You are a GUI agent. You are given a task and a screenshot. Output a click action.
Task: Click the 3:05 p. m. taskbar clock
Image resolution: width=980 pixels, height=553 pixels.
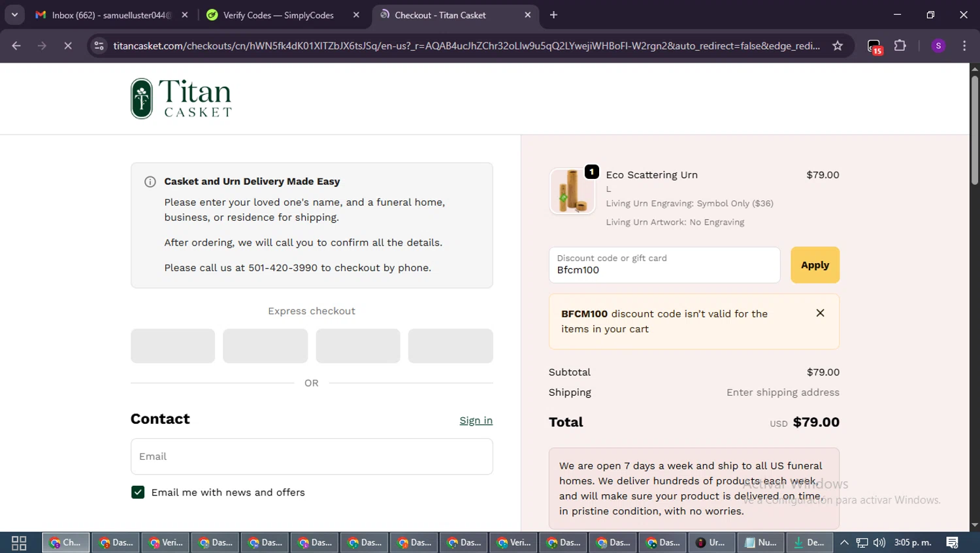pyautogui.click(x=913, y=543)
